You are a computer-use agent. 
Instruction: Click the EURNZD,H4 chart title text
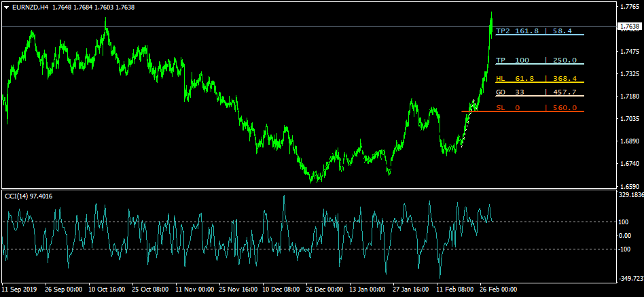pos(30,7)
